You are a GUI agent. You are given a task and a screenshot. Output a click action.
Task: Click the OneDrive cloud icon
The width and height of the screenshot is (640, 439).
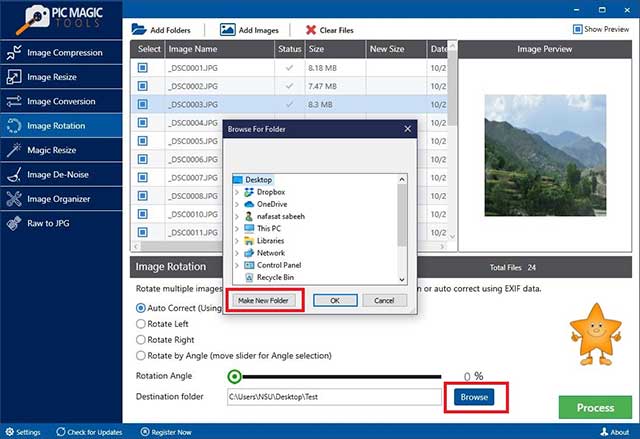(x=249, y=204)
